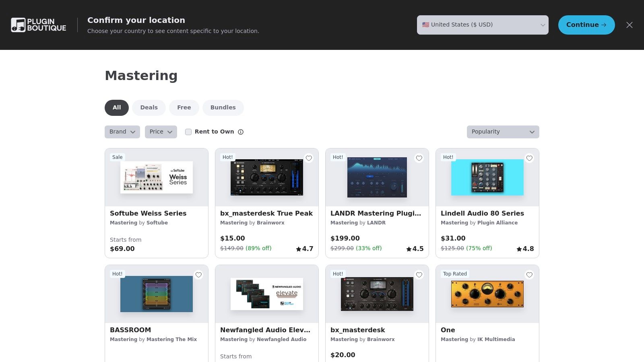Screen dimensions: 644x362
Task: Add bx_masterdesk to wishlist via heart icon
Action: point(419,275)
